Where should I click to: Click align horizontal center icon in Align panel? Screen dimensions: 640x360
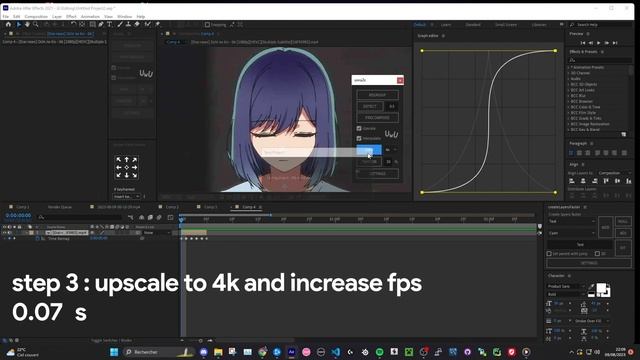pos(583,181)
